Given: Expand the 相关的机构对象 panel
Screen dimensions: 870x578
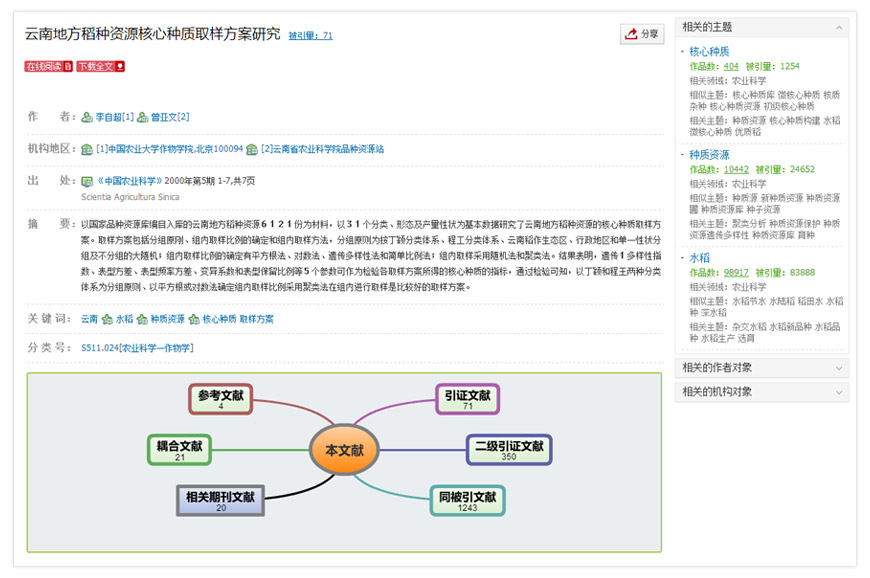Looking at the screenshot, I should [x=838, y=392].
